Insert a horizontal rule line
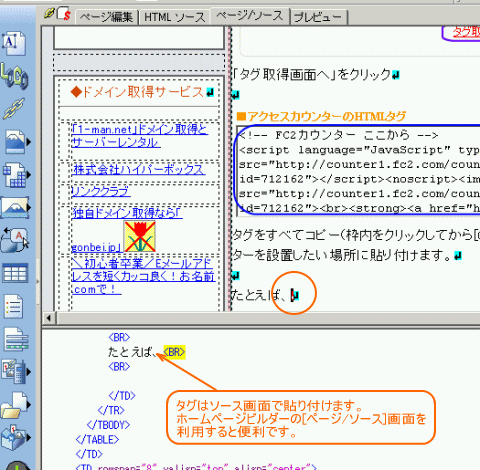Viewport: 480px width, 470px height. [15, 339]
